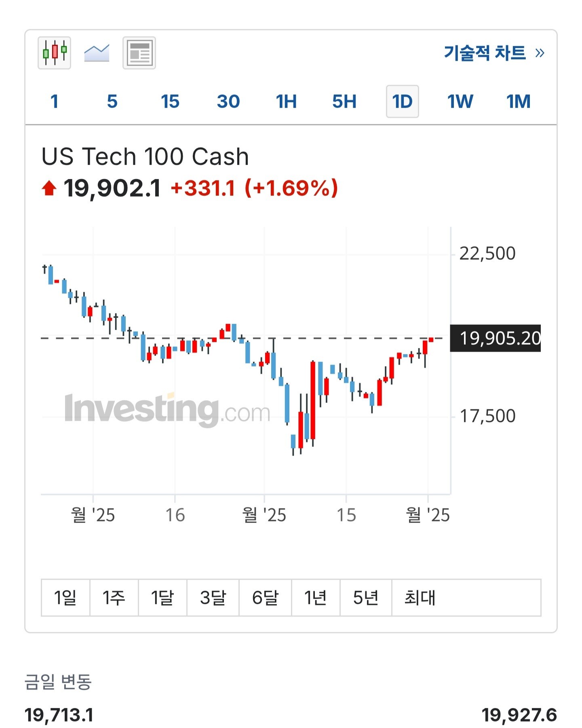Select the 1 minute interval
Screen dimensions: 582x728
[55, 102]
